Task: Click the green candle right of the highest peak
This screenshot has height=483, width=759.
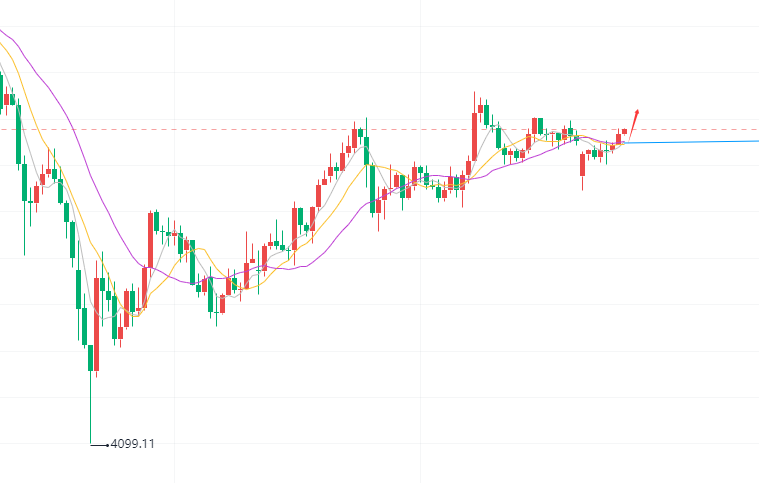Action: coord(485,113)
